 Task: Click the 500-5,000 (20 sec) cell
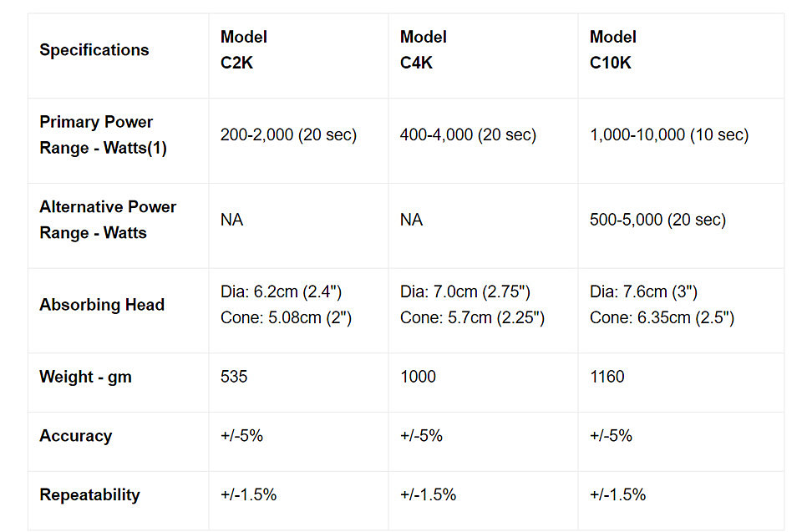[x=657, y=220]
